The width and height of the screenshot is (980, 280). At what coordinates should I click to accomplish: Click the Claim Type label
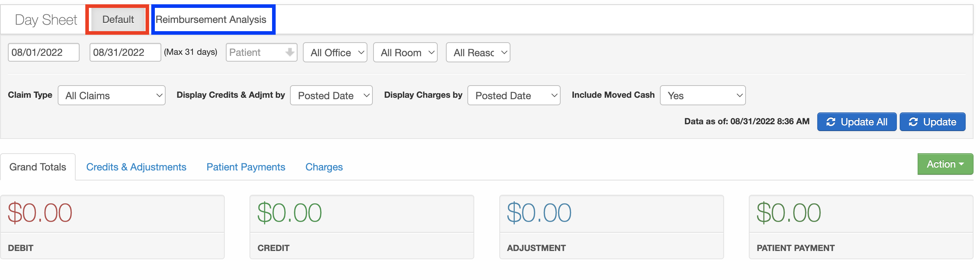(30, 95)
